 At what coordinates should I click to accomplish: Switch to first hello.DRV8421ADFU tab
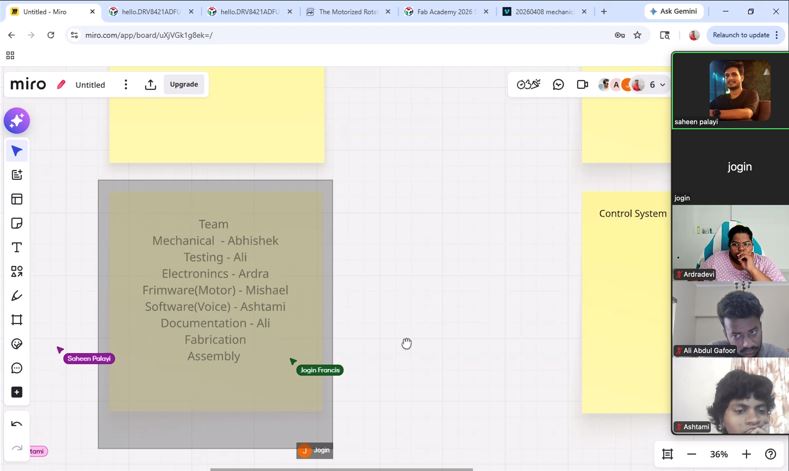point(150,12)
